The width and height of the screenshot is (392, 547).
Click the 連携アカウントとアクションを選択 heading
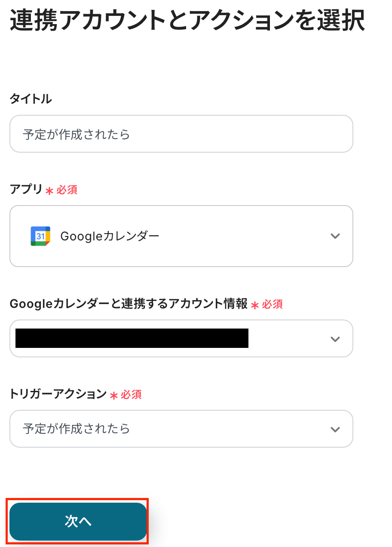[187, 21]
